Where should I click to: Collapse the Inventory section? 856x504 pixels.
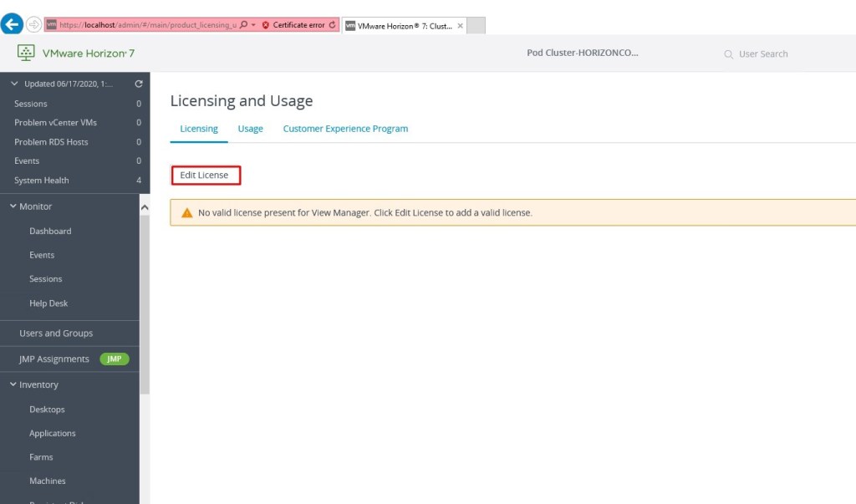click(x=13, y=384)
